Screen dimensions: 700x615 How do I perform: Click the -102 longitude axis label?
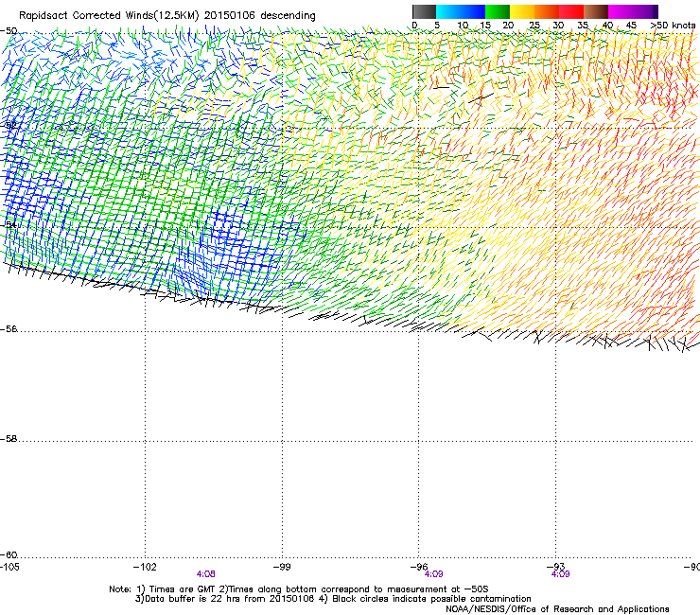pos(145,567)
